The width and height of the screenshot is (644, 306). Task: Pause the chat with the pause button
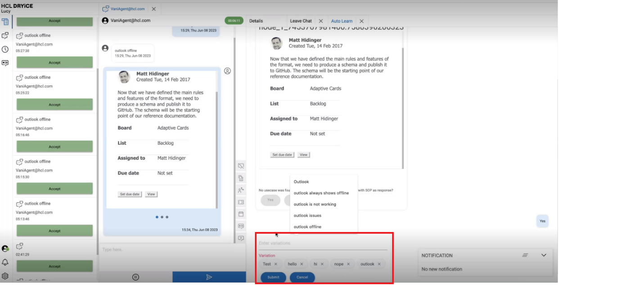(x=135, y=277)
